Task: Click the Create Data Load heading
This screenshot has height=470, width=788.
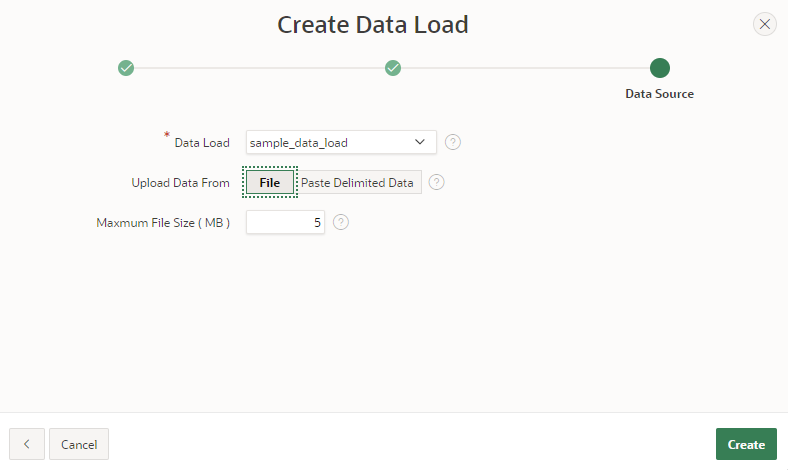Action: pyautogui.click(x=373, y=25)
